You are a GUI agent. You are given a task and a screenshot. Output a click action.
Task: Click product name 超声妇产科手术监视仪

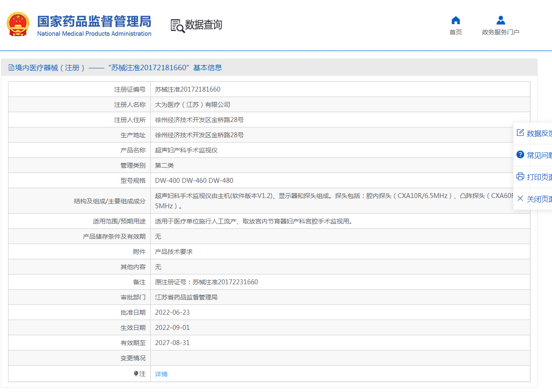coord(187,150)
